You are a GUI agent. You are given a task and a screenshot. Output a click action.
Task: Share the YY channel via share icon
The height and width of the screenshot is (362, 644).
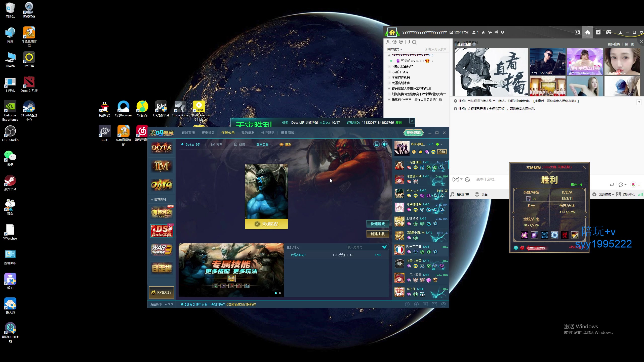[496, 32]
